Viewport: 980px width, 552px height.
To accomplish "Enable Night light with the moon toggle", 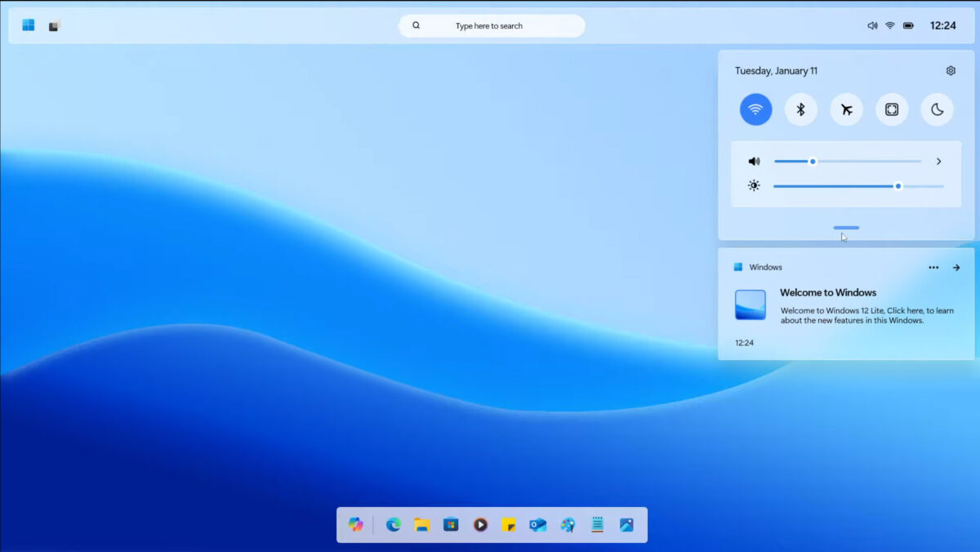I will 937,109.
